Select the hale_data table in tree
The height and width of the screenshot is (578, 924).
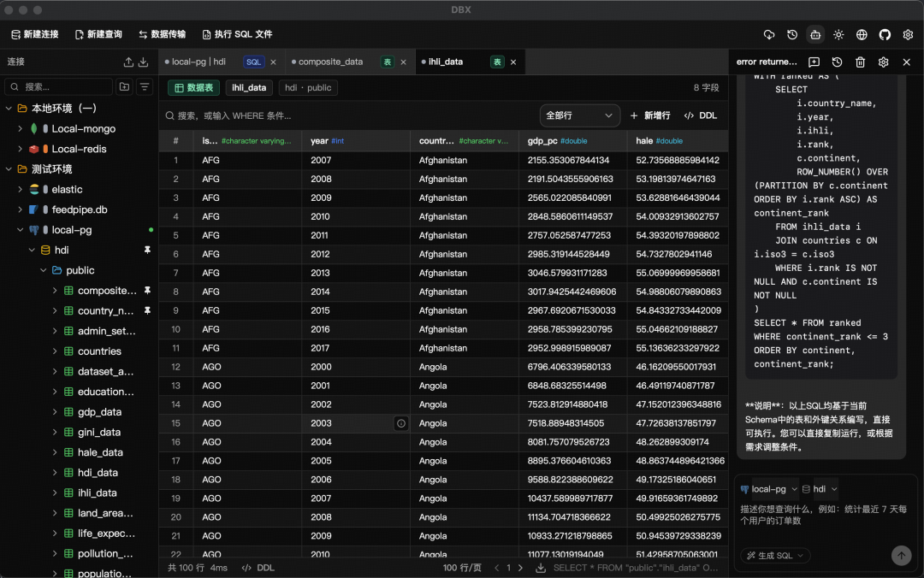100,452
